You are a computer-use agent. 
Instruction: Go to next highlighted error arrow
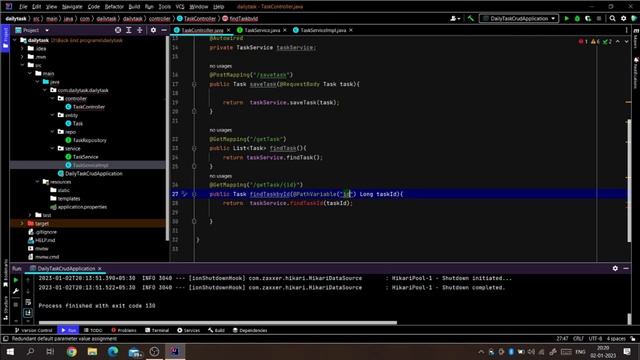tap(627, 42)
